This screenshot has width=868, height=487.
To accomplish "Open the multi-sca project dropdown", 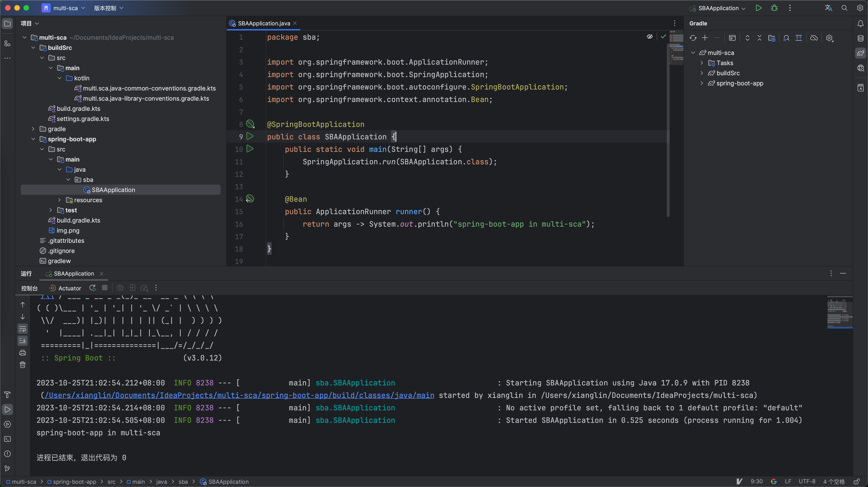I will [64, 8].
